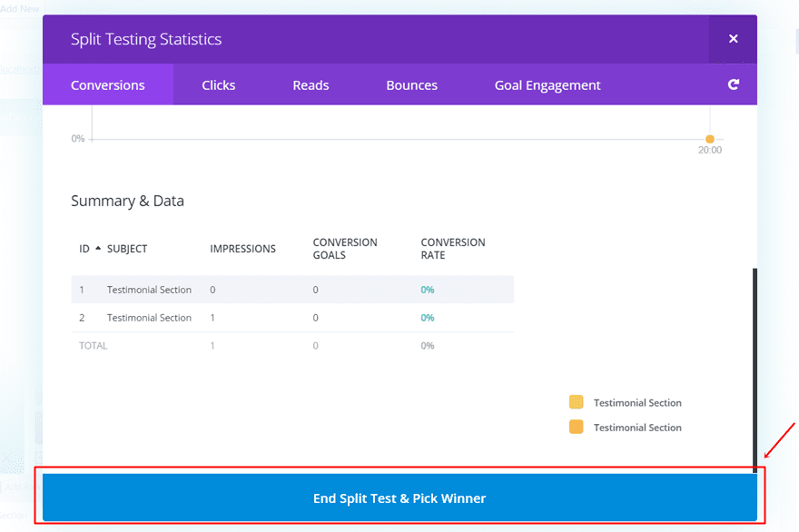Screen dimensions: 799x532
Task: Click the Conversion Goals column header
Action: pyautogui.click(x=345, y=249)
